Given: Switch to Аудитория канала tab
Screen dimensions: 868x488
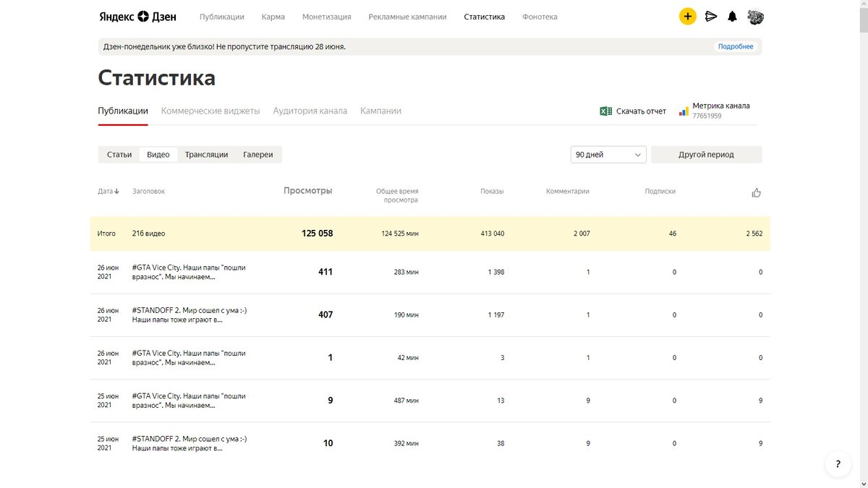Looking at the screenshot, I should pos(310,111).
